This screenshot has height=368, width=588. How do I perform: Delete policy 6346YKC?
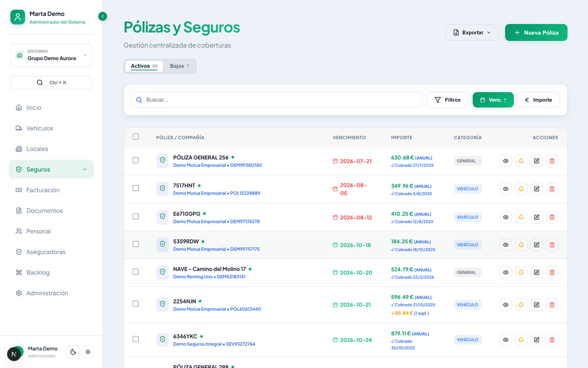click(x=552, y=340)
